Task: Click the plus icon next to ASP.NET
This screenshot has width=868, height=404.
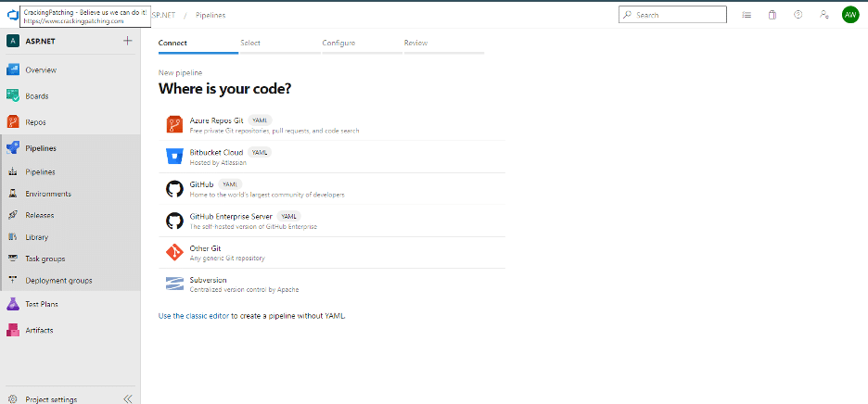Action: click(128, 41)
